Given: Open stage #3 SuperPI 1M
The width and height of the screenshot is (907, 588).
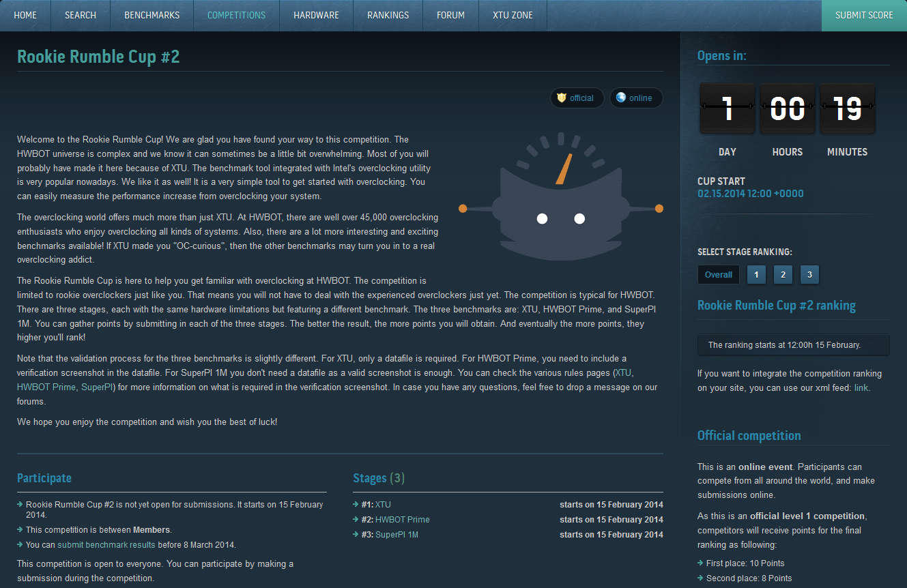Looking at the screenshot, I should (x=397, y=535).
